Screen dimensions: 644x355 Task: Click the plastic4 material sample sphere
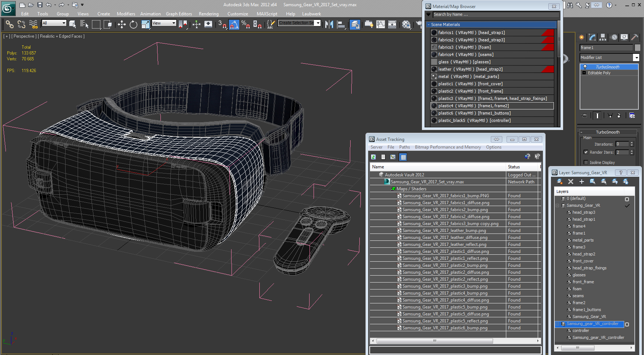[434, 106]
